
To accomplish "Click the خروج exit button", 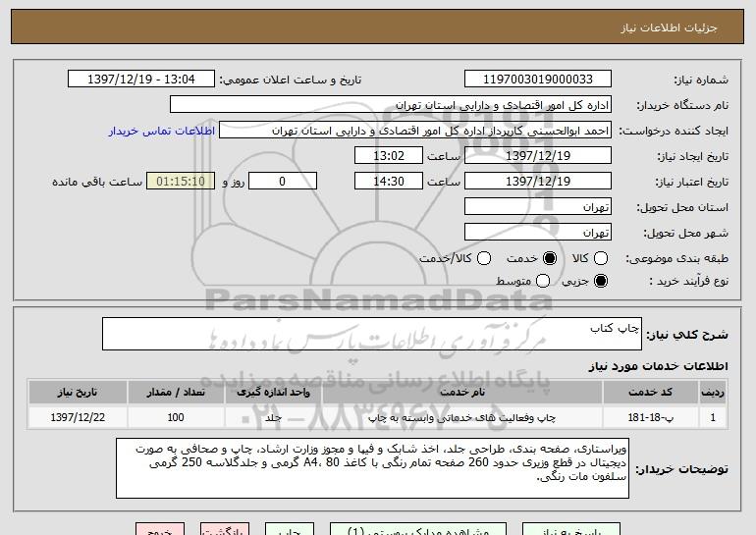I will point(160,529).
